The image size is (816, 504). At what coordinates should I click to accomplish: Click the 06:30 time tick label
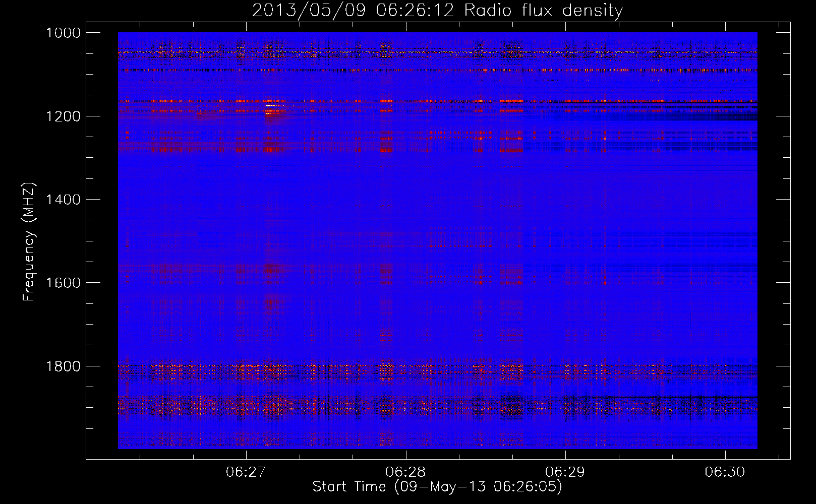(x=725, y=472)
